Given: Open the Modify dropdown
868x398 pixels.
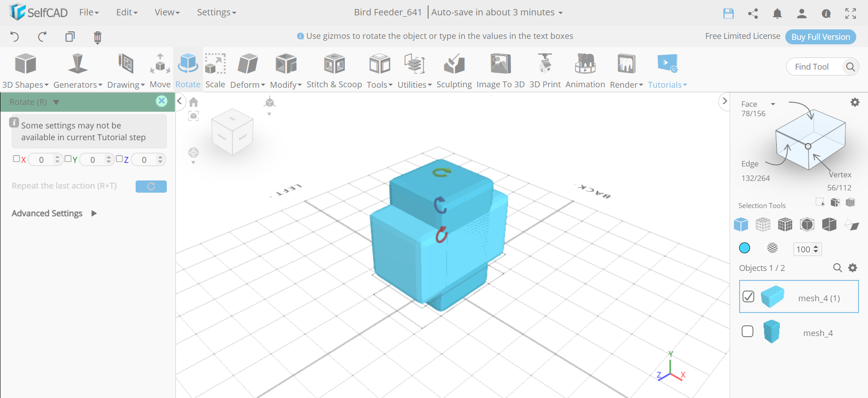Looking at the screenshot, I should [286, 71].
